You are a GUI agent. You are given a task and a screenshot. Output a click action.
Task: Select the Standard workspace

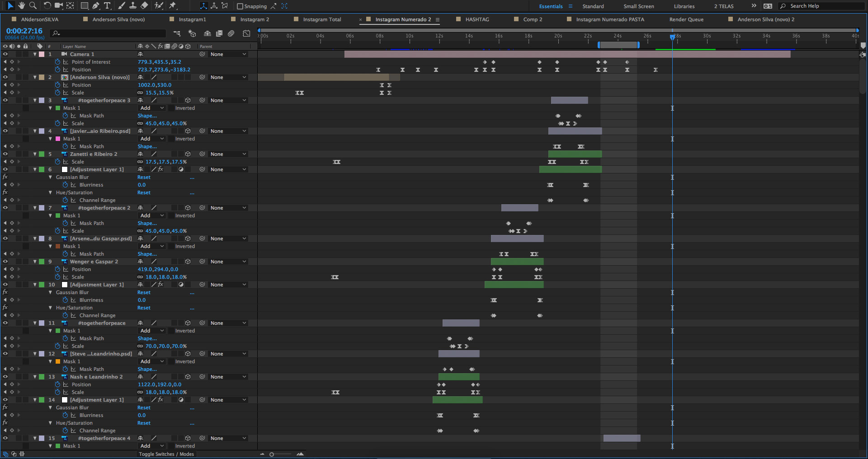point(593,6)
